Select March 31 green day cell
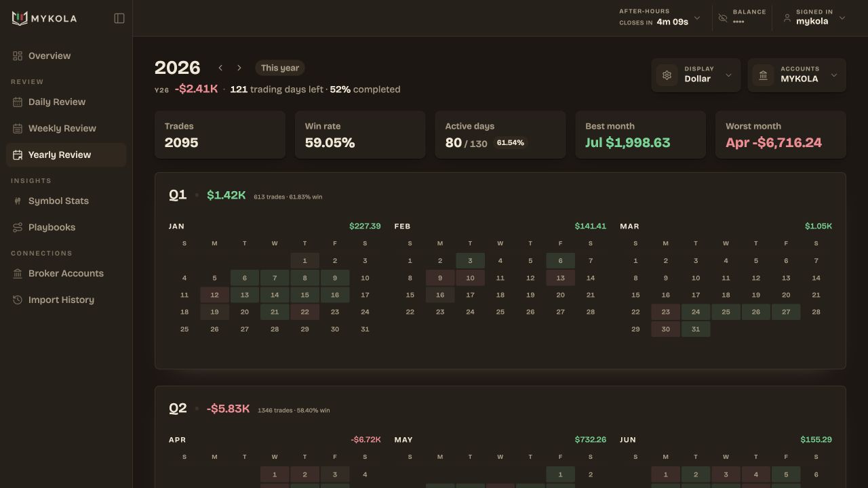 [696, 329]
